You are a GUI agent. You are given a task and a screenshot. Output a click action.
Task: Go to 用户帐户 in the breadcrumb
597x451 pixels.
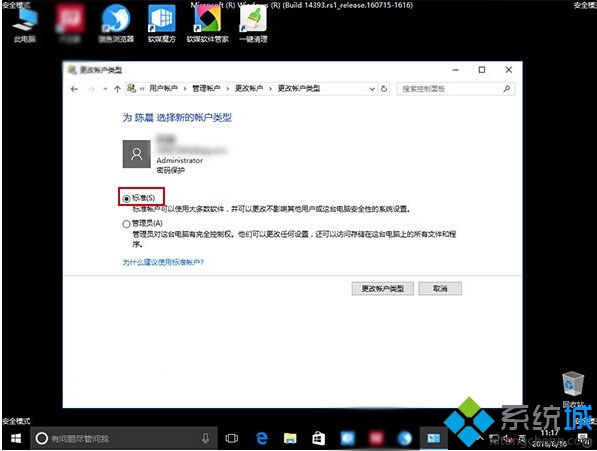point(163,88)
